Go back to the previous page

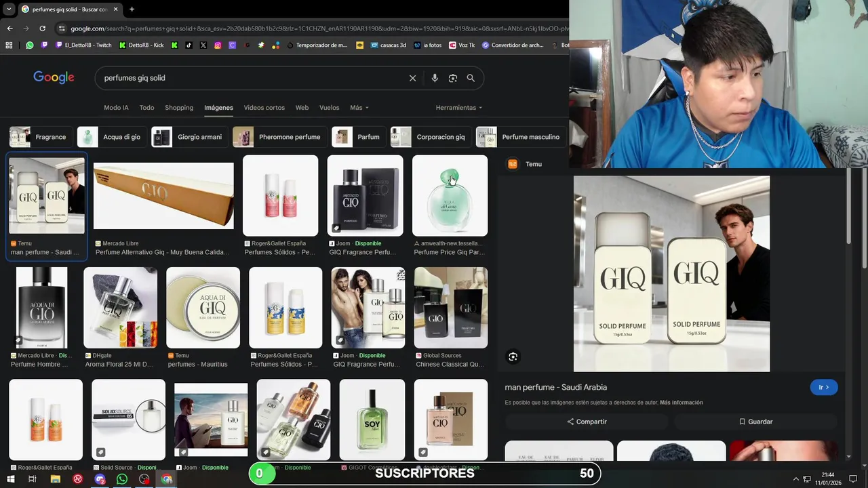[x=9, y=28]
